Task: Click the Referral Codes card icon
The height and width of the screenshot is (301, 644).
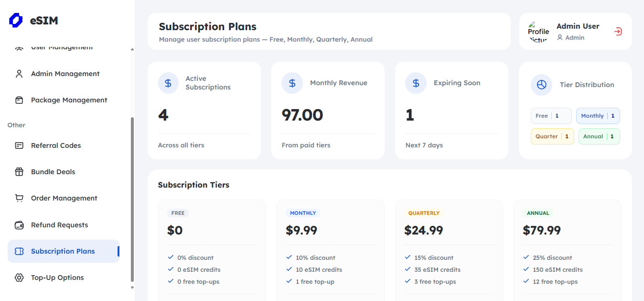Action: 19,145
